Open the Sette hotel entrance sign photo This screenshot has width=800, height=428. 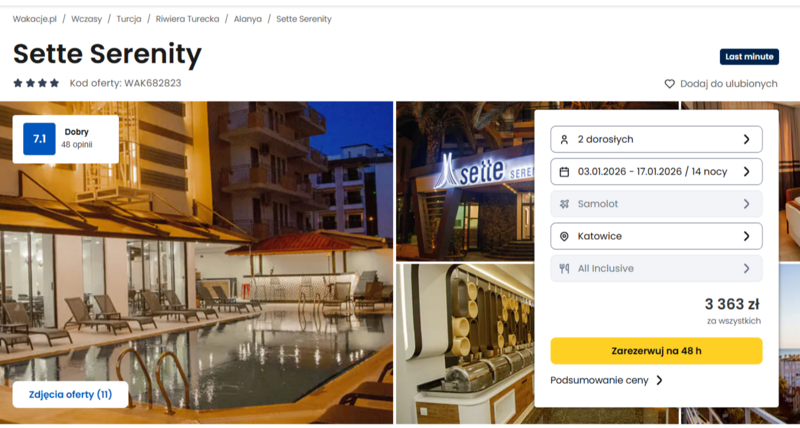click(x=465, y=182)
